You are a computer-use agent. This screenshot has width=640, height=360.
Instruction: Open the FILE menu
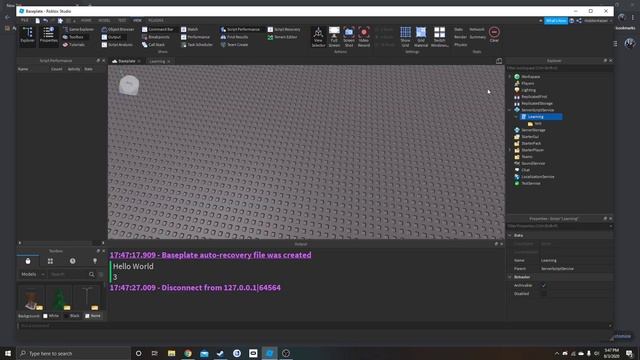pyautogui.click(x=25, y=20)
